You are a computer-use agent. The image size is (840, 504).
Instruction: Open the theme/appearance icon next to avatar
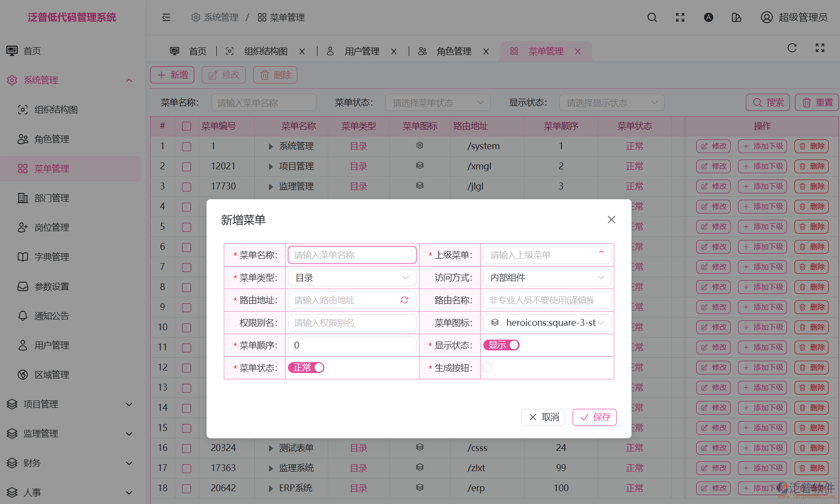pyautogui.click(x=736, y=17)
